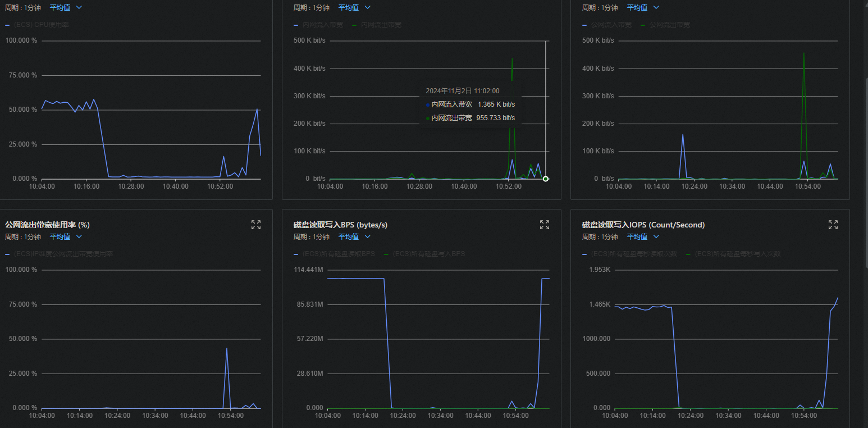Click the 500.000 axis label on IOPS chart

(599, 374)
